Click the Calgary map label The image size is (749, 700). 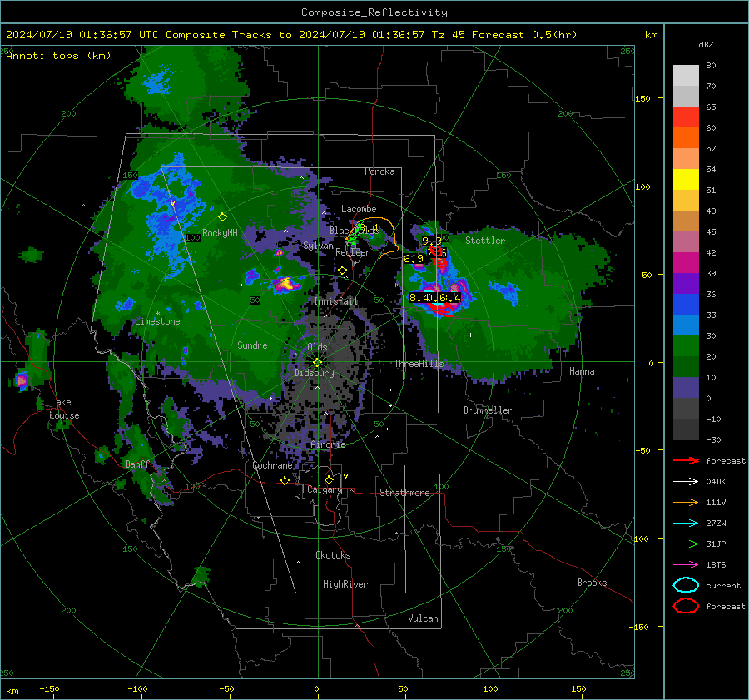[325, 489]
